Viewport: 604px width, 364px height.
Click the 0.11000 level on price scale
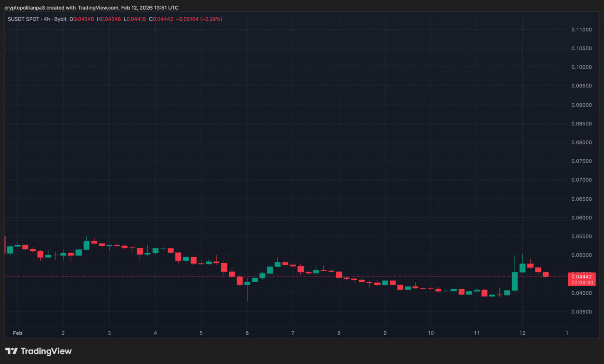(582, 29)
